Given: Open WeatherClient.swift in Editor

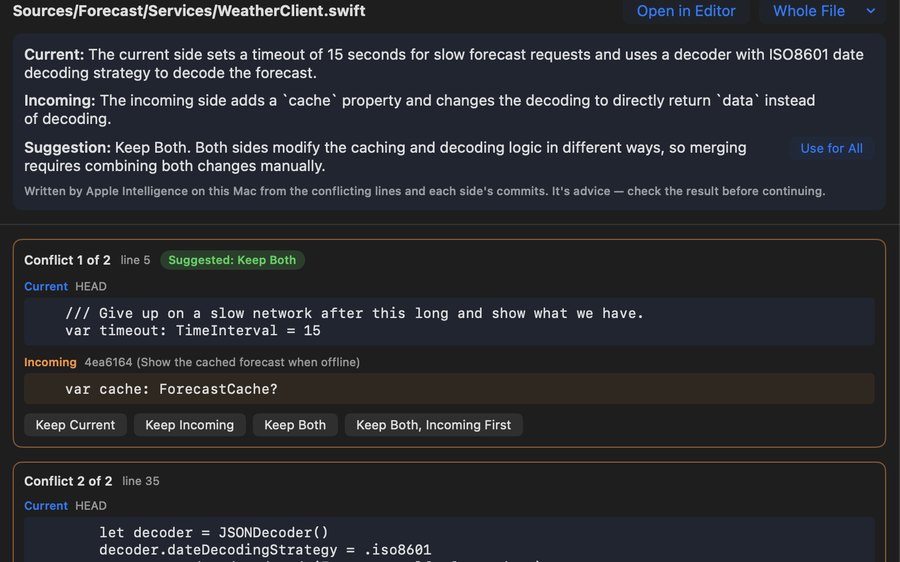Looking at the screenshot, I should click(686, 11).
